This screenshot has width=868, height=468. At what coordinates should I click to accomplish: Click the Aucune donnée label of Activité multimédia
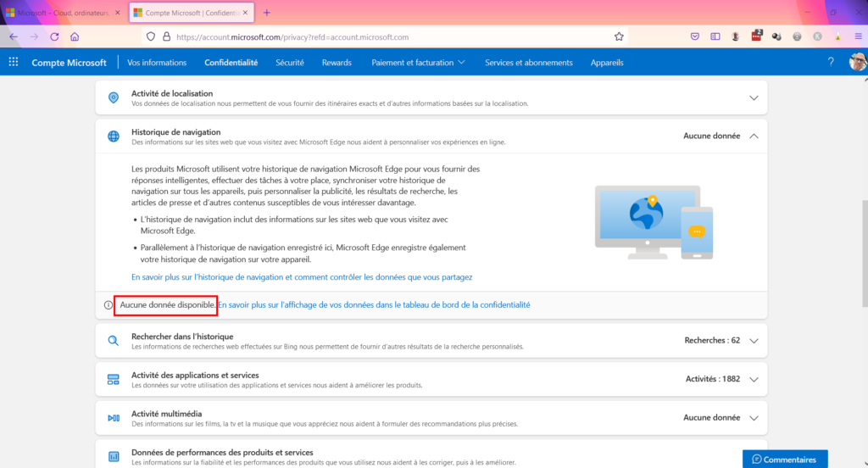711,418
